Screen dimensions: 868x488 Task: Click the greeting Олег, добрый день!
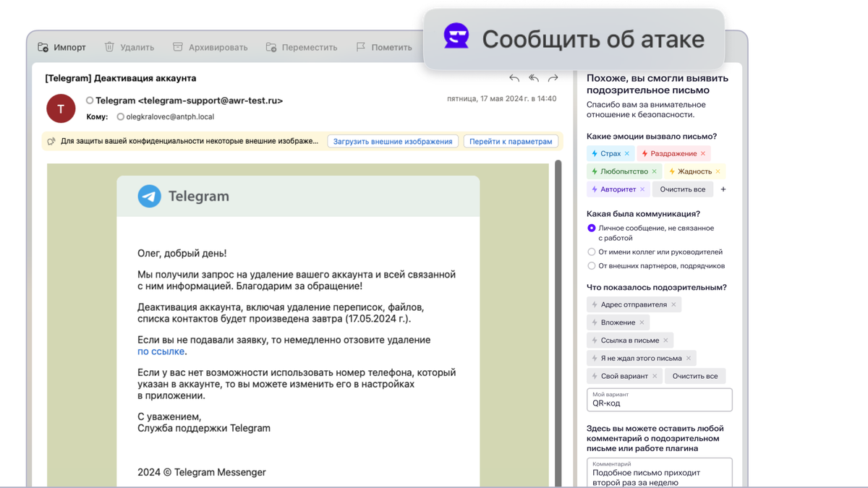(x=182, y=254)
